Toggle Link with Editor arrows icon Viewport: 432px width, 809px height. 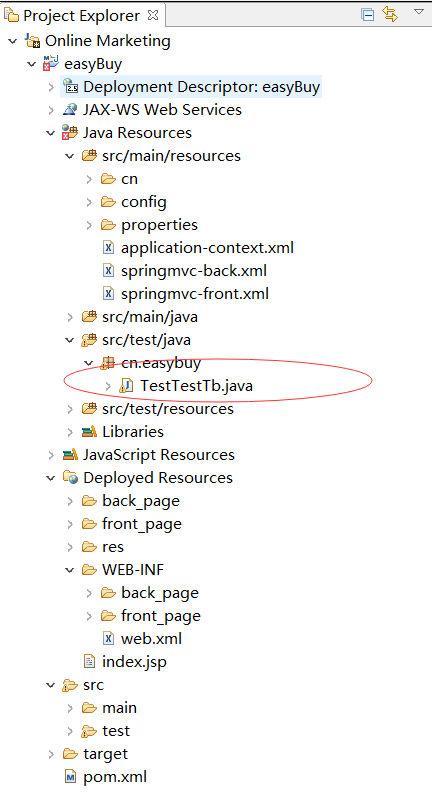coord(390,14)
